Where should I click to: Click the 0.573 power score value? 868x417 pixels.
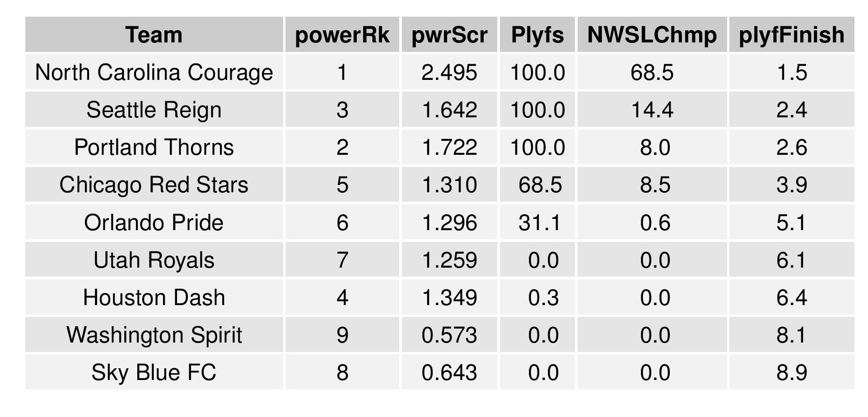[x=449, y=335]
